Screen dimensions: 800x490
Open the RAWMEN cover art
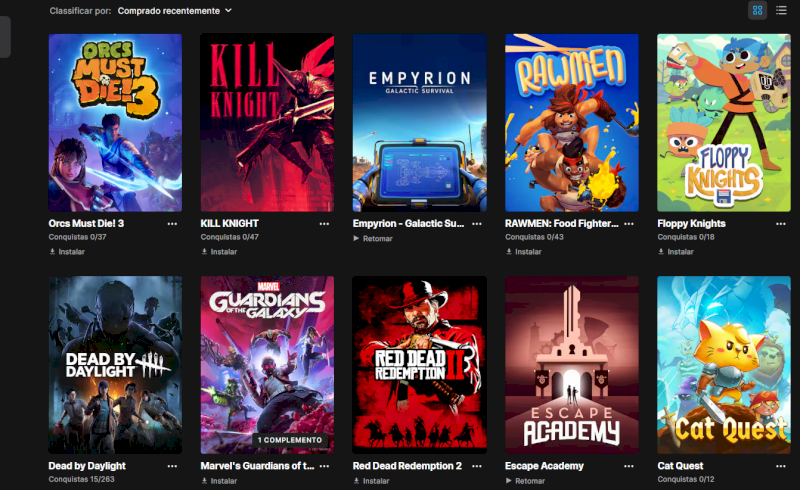coord(572,122)
